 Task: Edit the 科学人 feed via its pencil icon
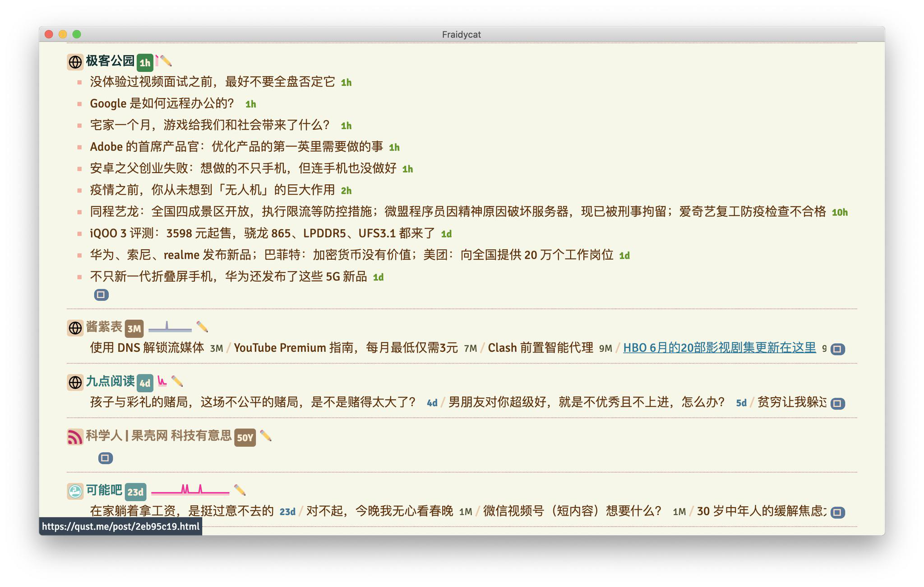pos(266,436)
